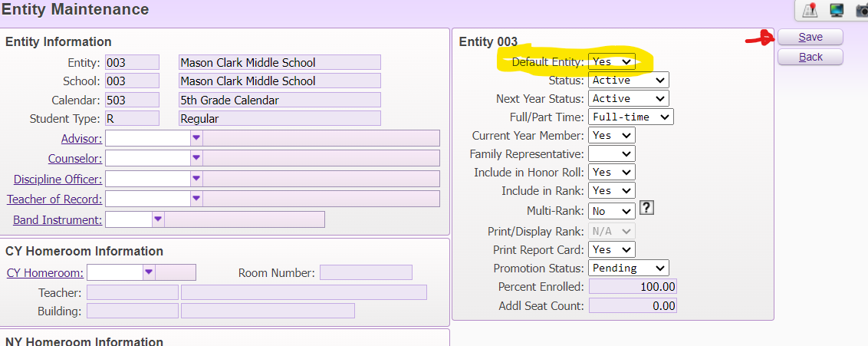Viewport: 868px width, 346px height.
Task: Open the CY Homeroom lookup arrow
Action: 149,272
